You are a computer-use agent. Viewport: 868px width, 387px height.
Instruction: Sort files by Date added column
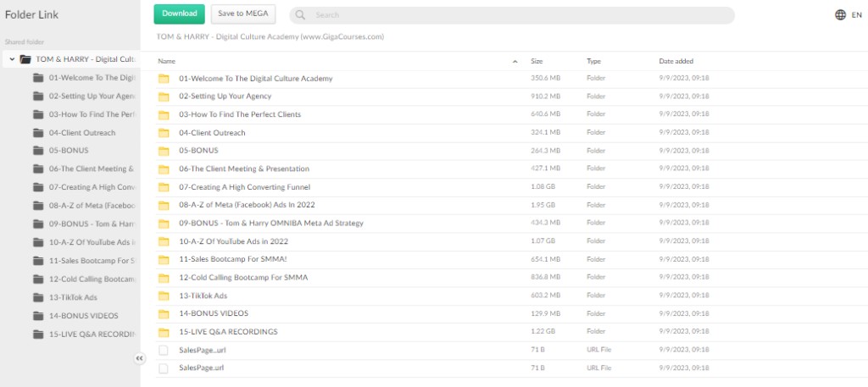point(676,61)
